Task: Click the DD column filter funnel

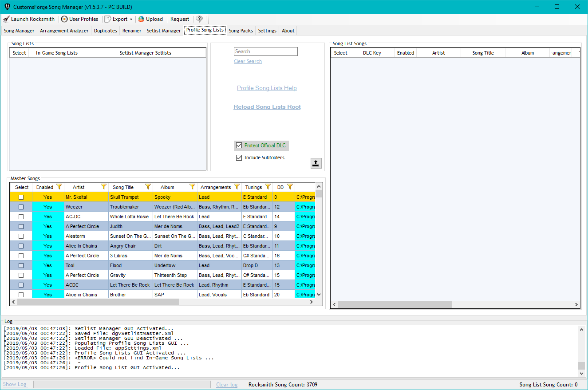Action: tap(290, 187)
